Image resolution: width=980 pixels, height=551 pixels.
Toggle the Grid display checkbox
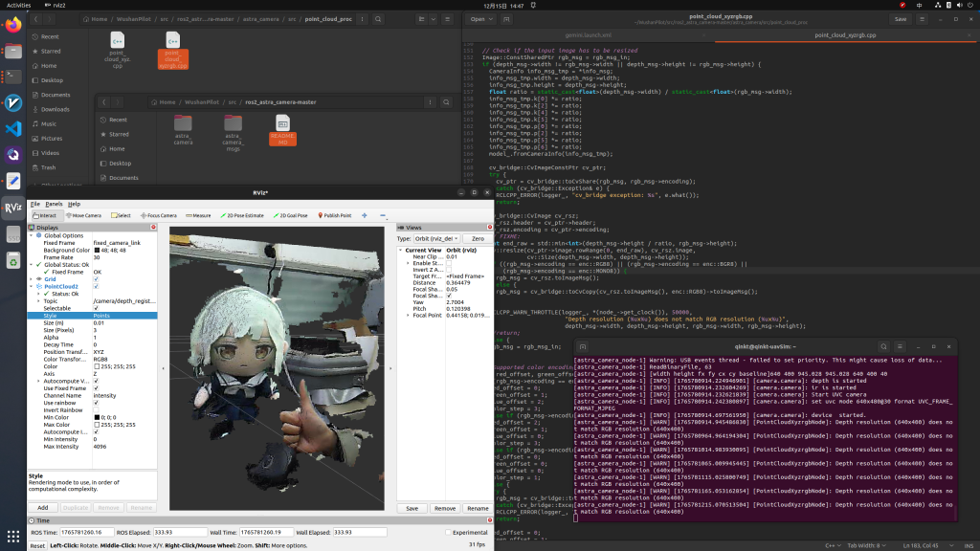96,279
